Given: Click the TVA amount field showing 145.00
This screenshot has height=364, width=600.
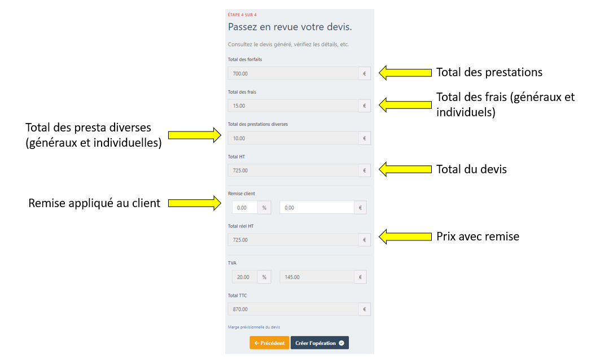Looking at the screenshot, I should pyautogui.click(x=316, y=277).
